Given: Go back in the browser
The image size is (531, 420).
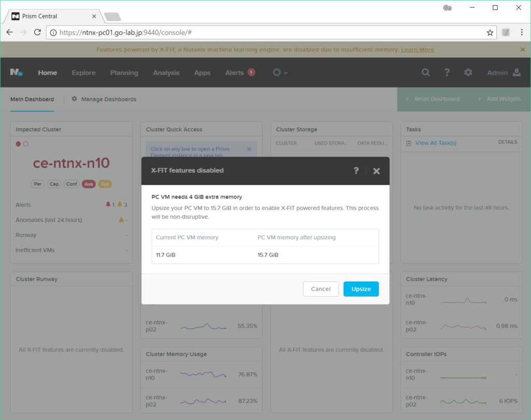Looking at the screenshot, I should tap(9, 32).
